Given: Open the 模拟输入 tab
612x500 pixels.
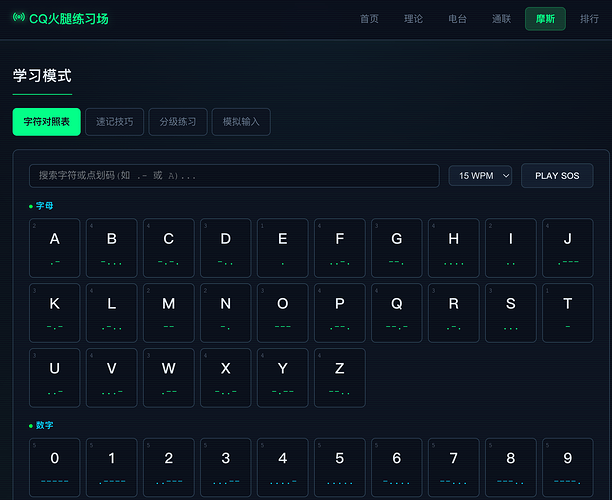Looking at the screenshot, I should tap(241, 122).
